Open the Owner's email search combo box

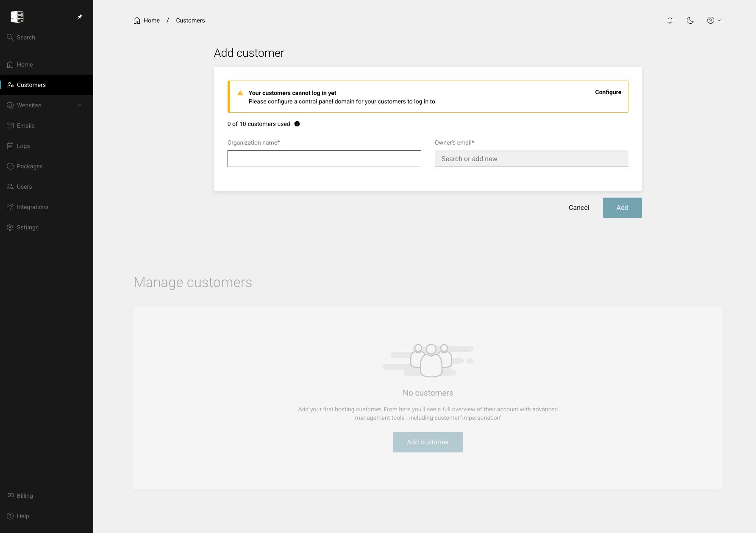(x=531, y=159)
